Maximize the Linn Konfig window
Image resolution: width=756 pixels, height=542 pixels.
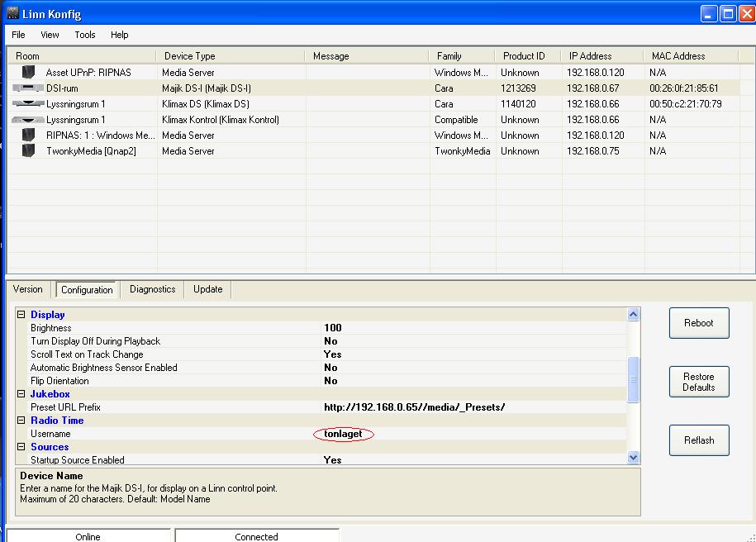click(x=728, y=13)
